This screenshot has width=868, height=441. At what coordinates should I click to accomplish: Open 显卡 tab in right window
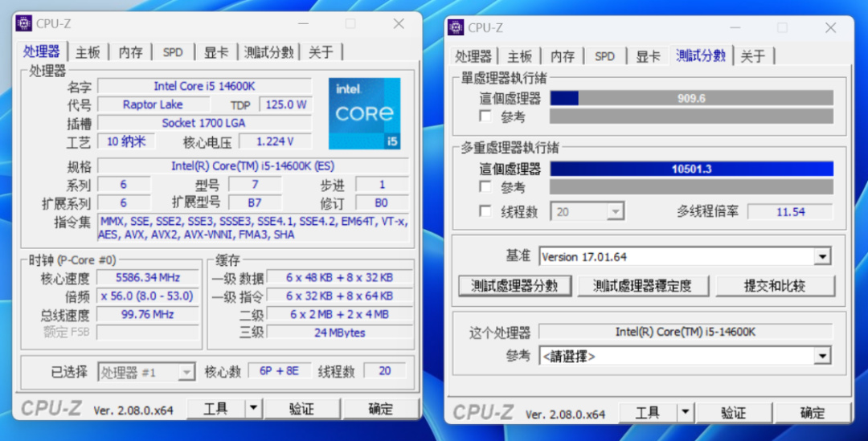point(648,56)
